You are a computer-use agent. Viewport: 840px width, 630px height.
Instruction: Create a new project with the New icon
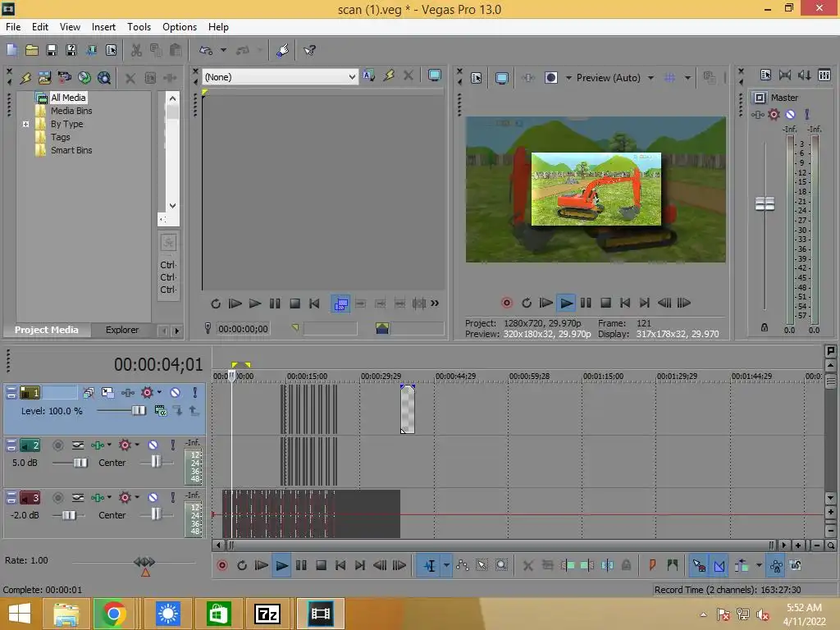[11, 50]
